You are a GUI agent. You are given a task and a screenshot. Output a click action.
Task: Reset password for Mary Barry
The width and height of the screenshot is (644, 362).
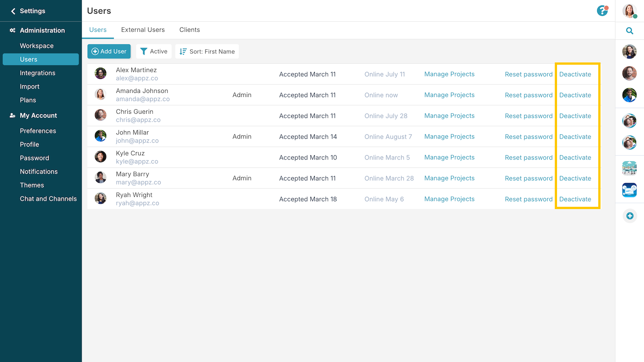[529, 178]
